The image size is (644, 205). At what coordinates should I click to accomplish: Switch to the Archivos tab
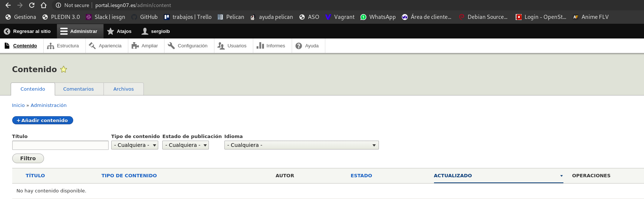pyautogui.click(x=123, y=89)
